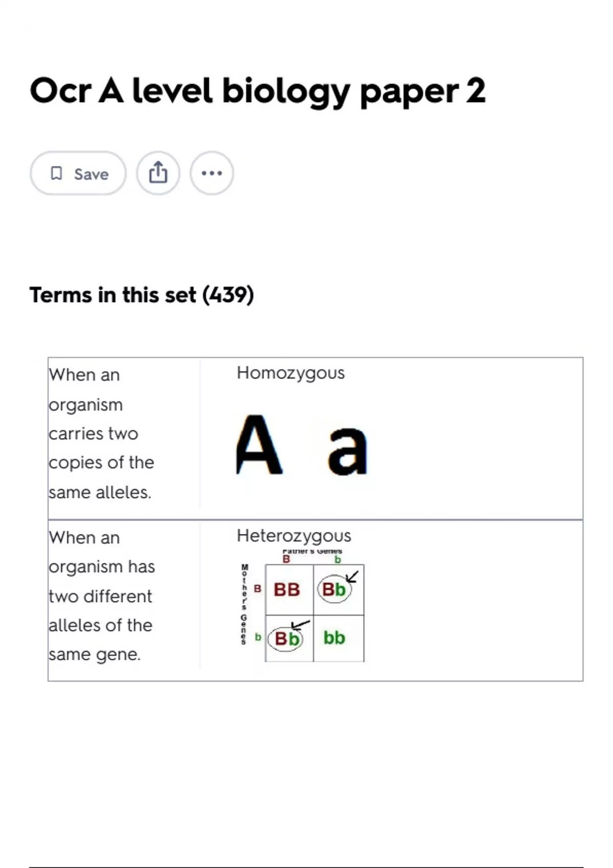Viewport: 613px width, 868px height.
Task: Click the "Heterozygous" definition text
Action: [294, 536]
